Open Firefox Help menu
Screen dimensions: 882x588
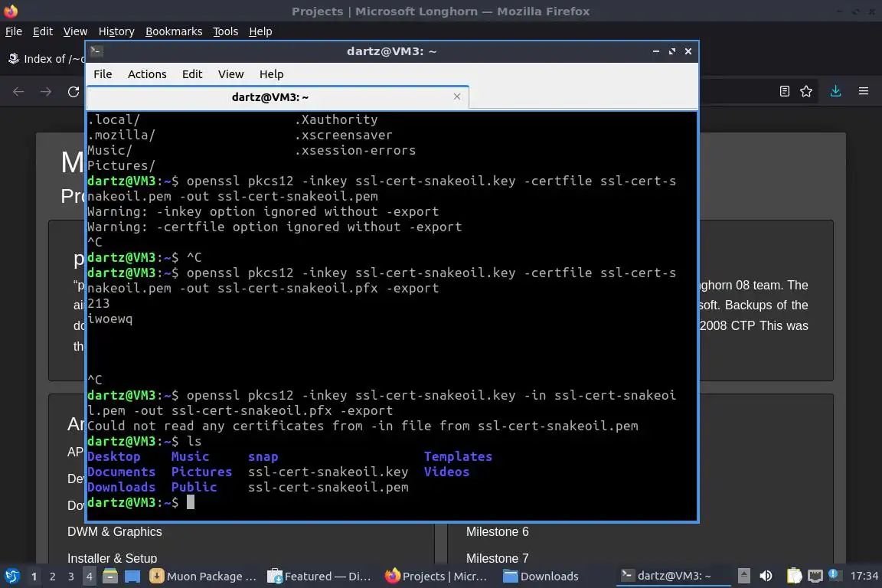click(x=260, y=31)
